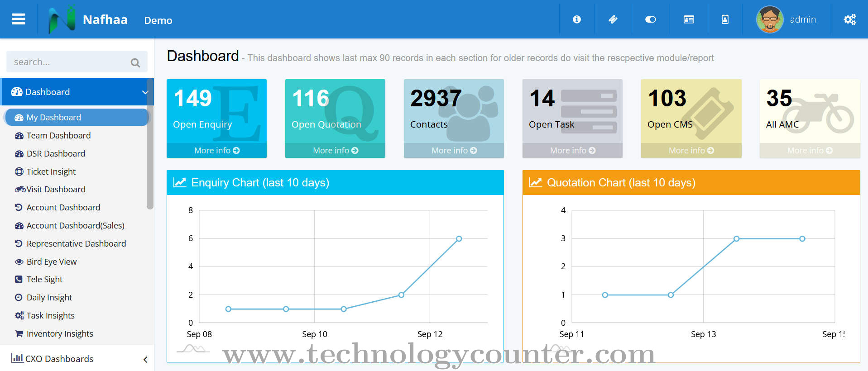Click the search magnifier icon

[135, 62]
